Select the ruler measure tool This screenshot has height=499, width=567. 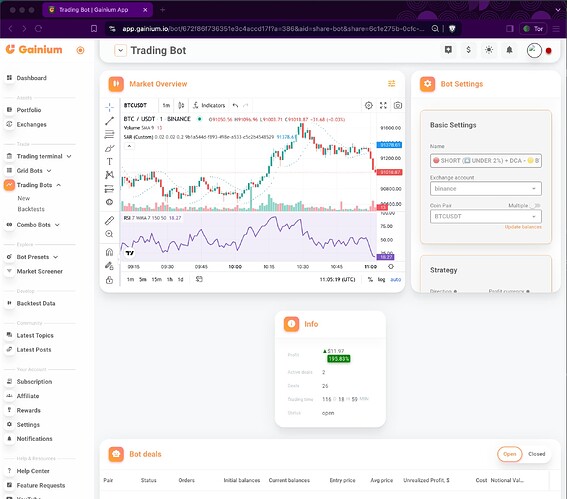pos(109,220)
